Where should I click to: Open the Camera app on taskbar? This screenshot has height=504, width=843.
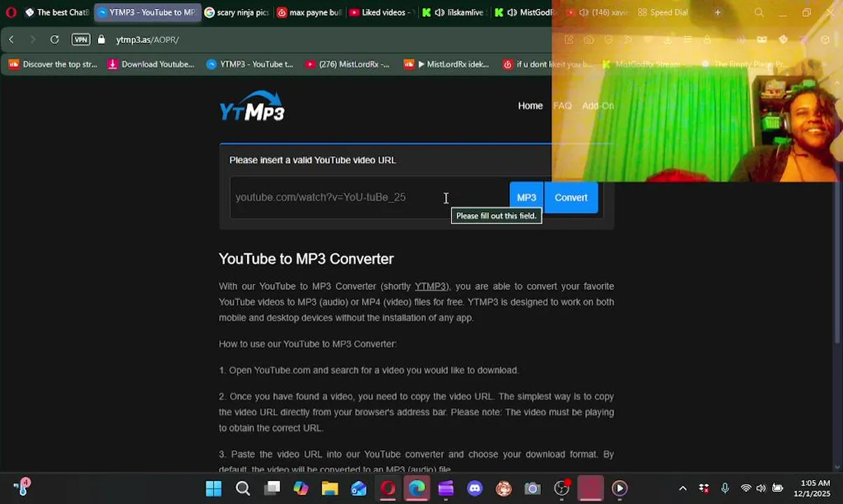pyautogui.click(x=532, y=488)
